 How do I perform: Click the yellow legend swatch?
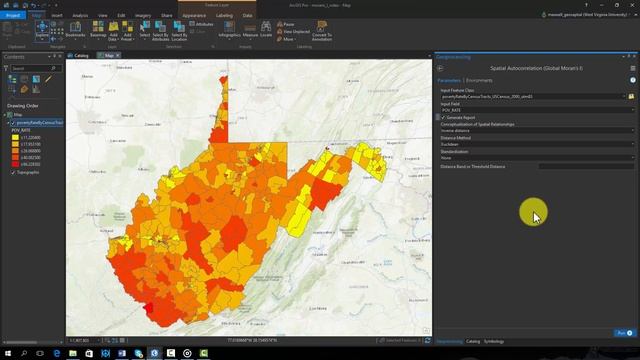tap(15, 138)
